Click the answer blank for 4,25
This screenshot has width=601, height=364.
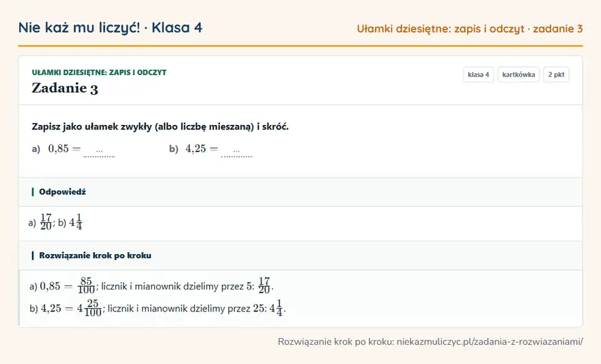[236, 151]
